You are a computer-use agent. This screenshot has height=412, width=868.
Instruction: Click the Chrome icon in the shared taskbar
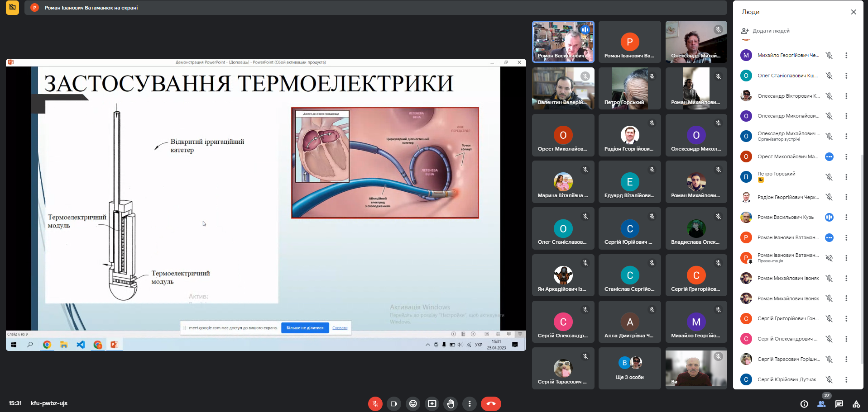47,345
